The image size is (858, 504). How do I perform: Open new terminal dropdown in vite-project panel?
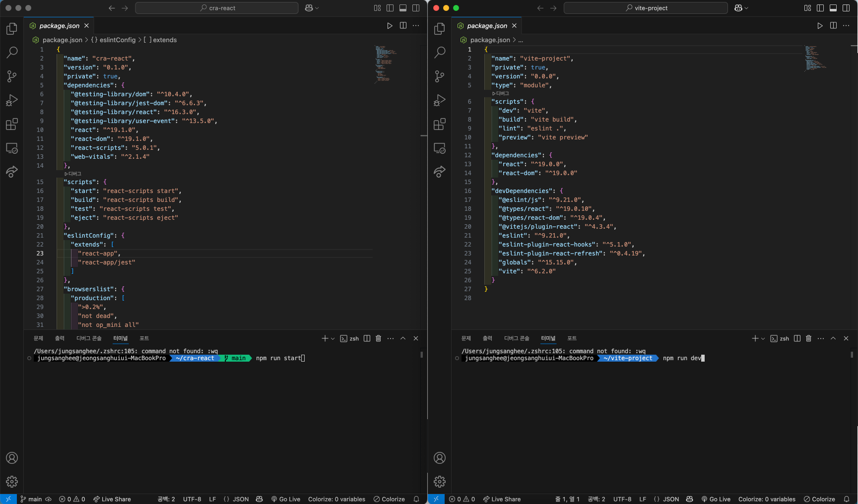point(763,338)
